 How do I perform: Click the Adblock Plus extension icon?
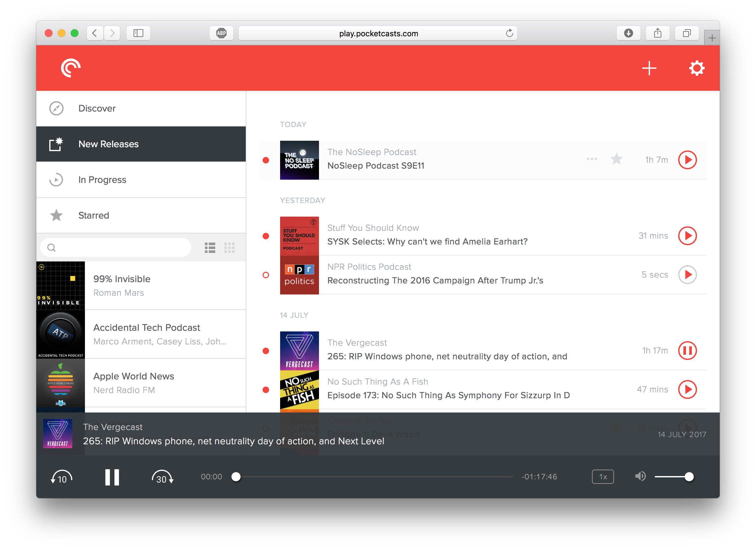point(221,33)
